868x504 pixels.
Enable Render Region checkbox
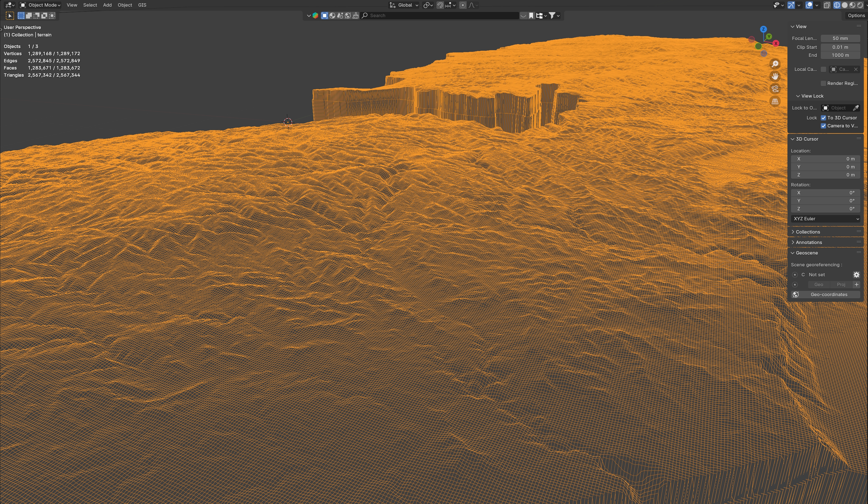point(824,83)
